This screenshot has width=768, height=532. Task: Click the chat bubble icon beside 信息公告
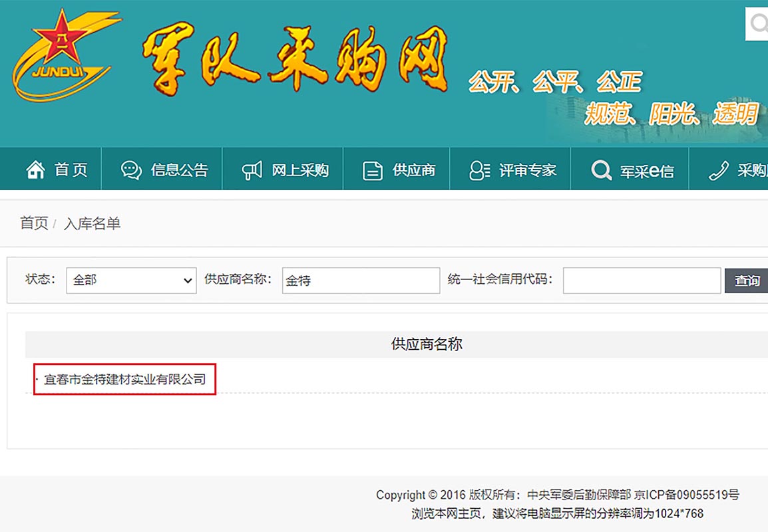coord(131,170)
